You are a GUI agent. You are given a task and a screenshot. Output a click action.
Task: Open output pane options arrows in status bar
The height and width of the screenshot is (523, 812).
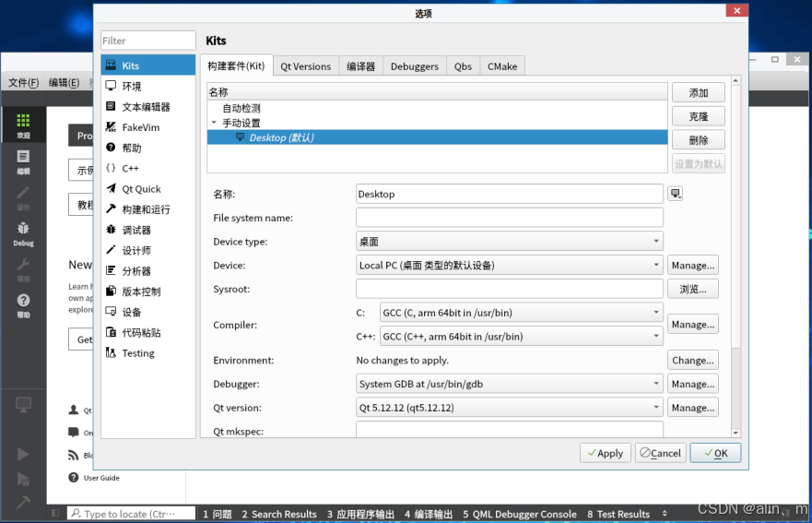[x=665, y=514]
